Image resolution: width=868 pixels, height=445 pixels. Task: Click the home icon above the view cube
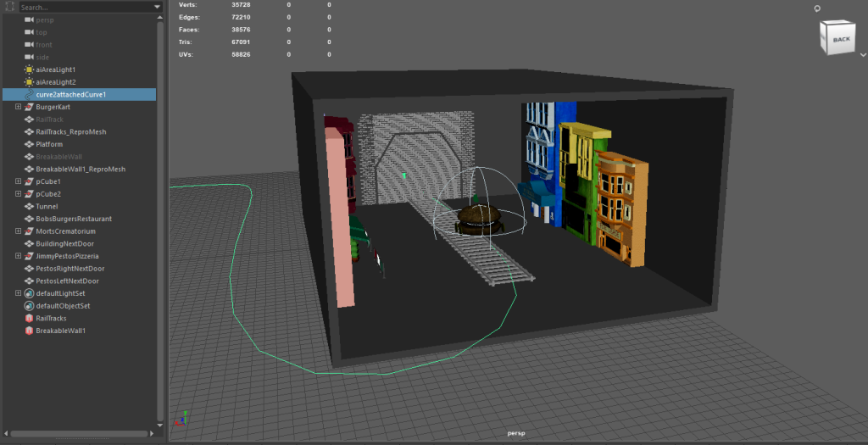click(x=817, y=8)
